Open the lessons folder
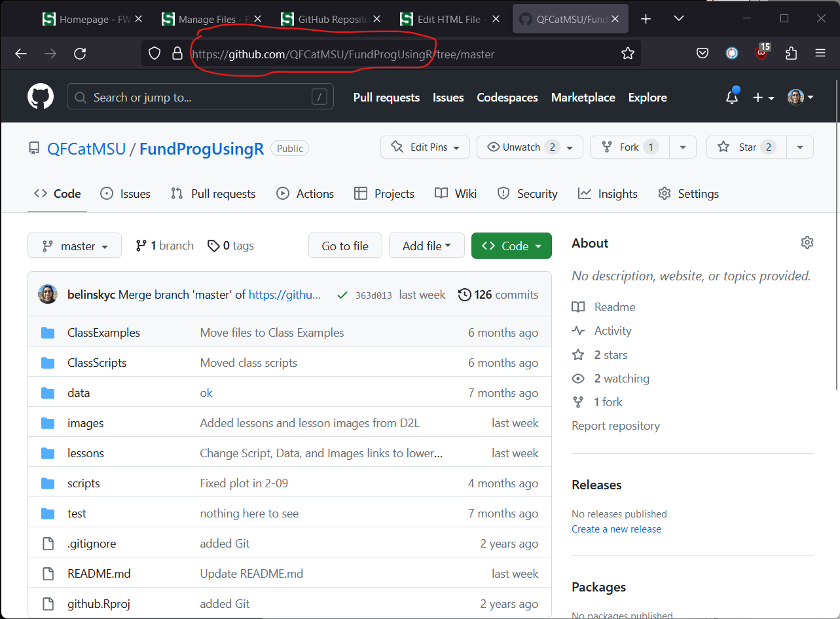The height and width of the screenshot is (619, 840). click(x=86, y=453)
